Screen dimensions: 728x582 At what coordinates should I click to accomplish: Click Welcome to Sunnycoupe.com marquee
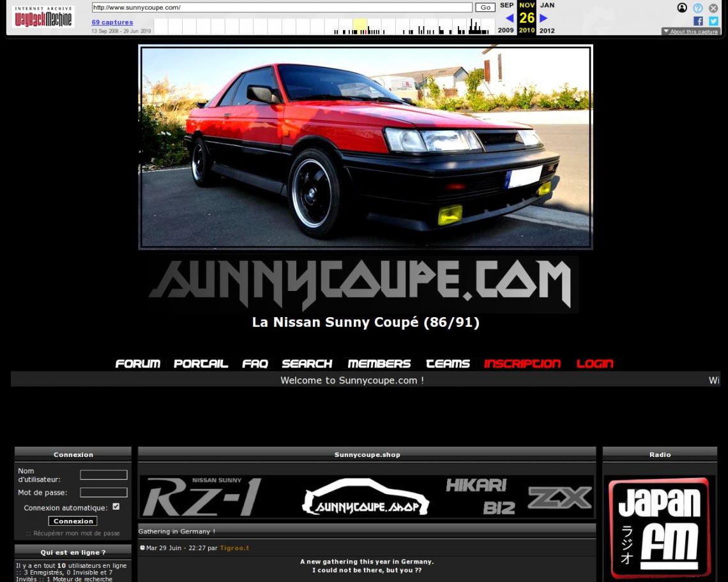pos(352,380)
